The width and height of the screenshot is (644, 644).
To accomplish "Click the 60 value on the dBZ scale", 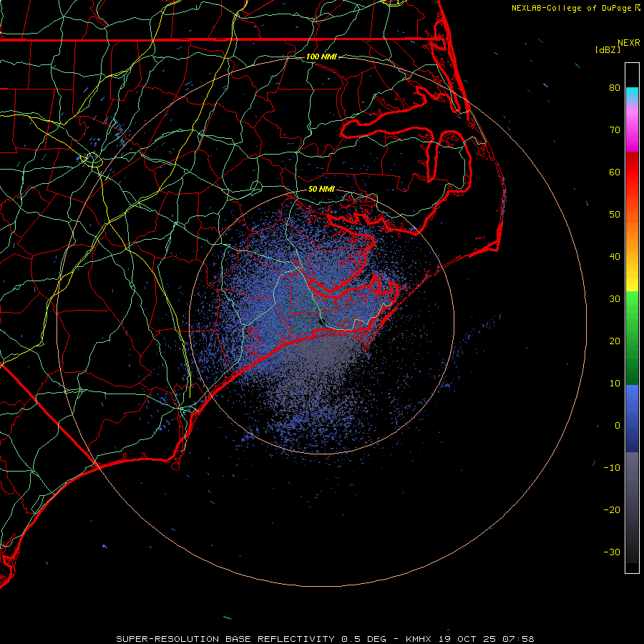I will tap(615, 172).
